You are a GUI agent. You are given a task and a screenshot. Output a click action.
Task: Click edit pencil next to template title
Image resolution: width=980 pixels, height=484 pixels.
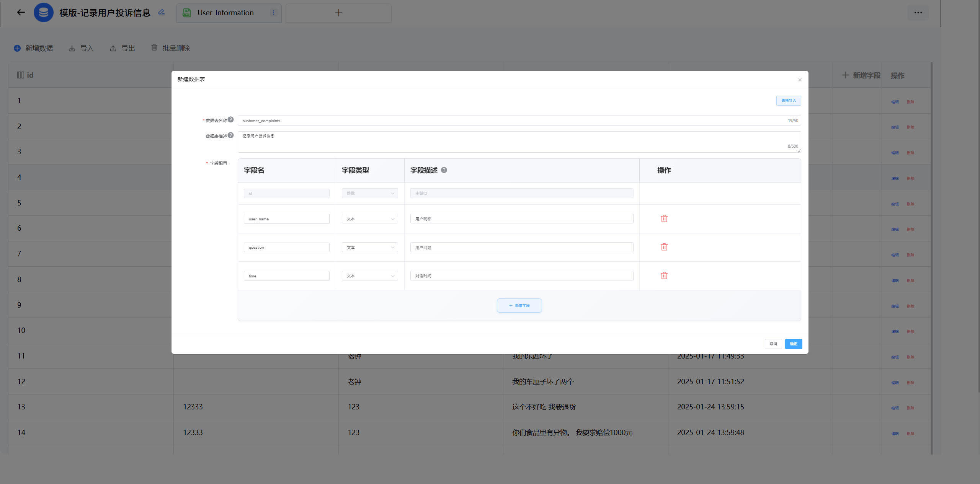pos(162,13)
